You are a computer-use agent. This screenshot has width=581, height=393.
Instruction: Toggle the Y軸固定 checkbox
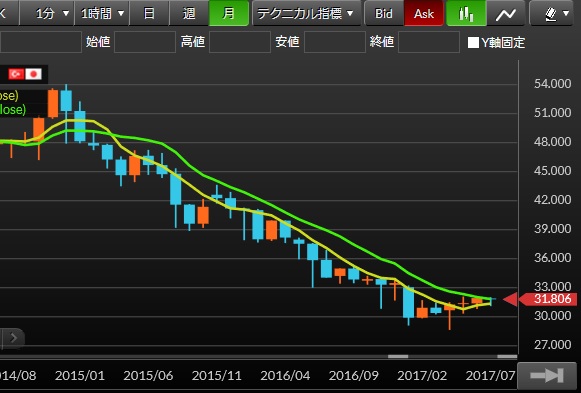473,42
